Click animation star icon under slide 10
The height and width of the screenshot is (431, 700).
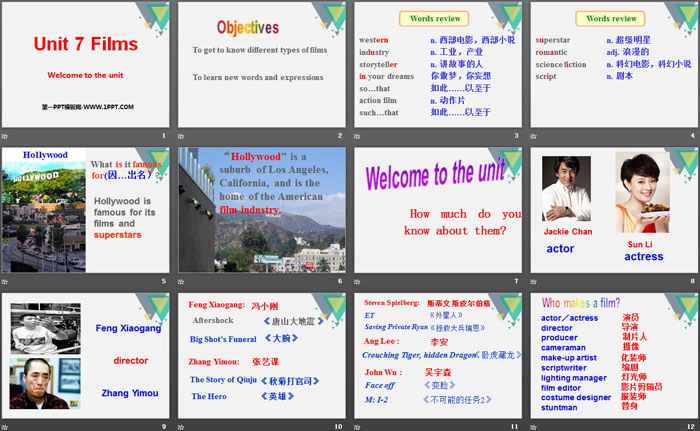181,427
